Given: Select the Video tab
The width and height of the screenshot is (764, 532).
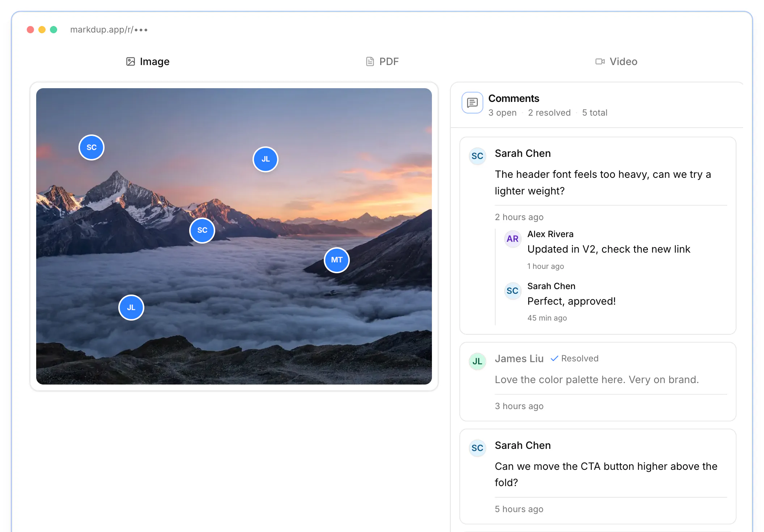Looking at the screenshot, I should 616,61.
